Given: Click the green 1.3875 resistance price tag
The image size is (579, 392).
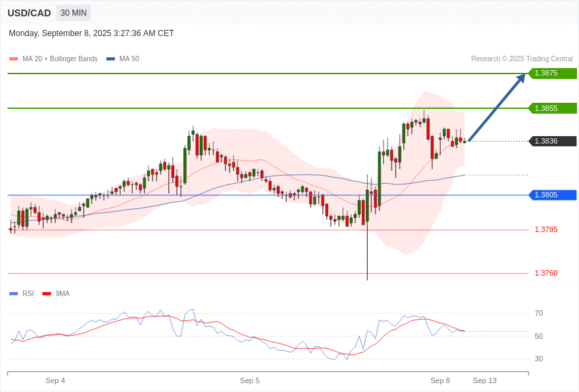Looking at the screenshot, I should click(x=553, y=73).
